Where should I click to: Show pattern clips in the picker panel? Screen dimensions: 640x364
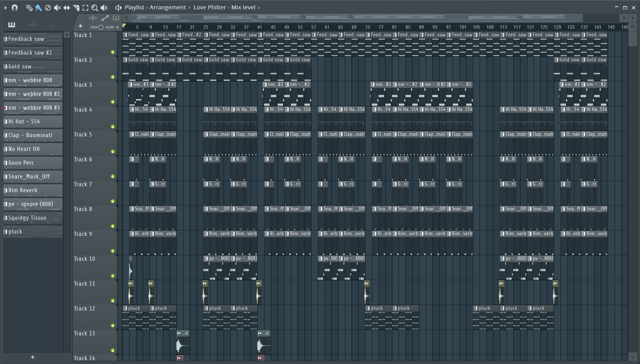coord(12,24)
